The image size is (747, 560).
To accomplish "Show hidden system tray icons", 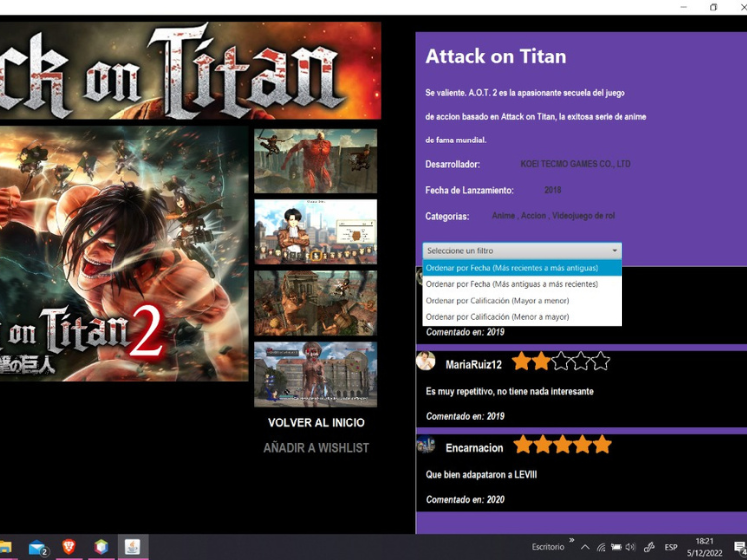I will [585, 548].
